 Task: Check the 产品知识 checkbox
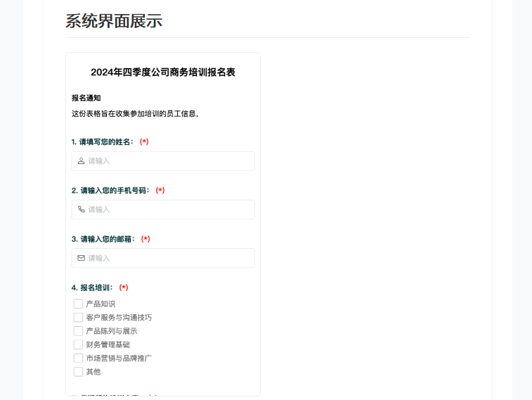pos(79,304)
